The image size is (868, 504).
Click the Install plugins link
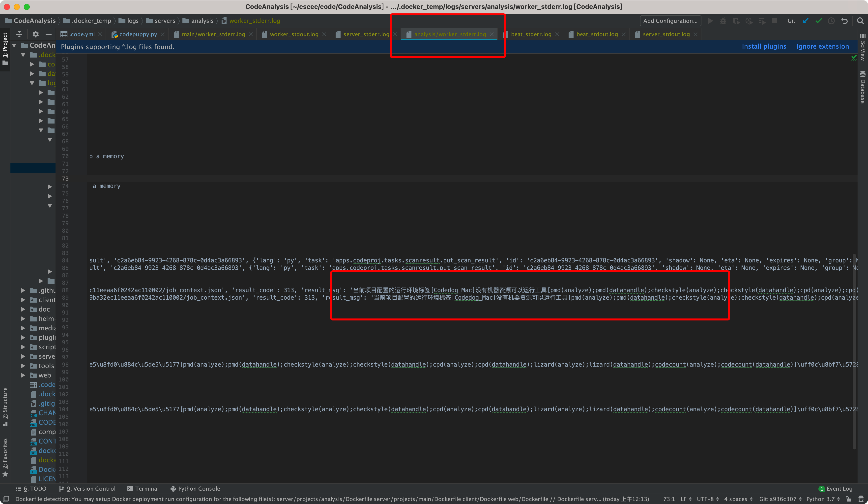click(x=764, y=46)
